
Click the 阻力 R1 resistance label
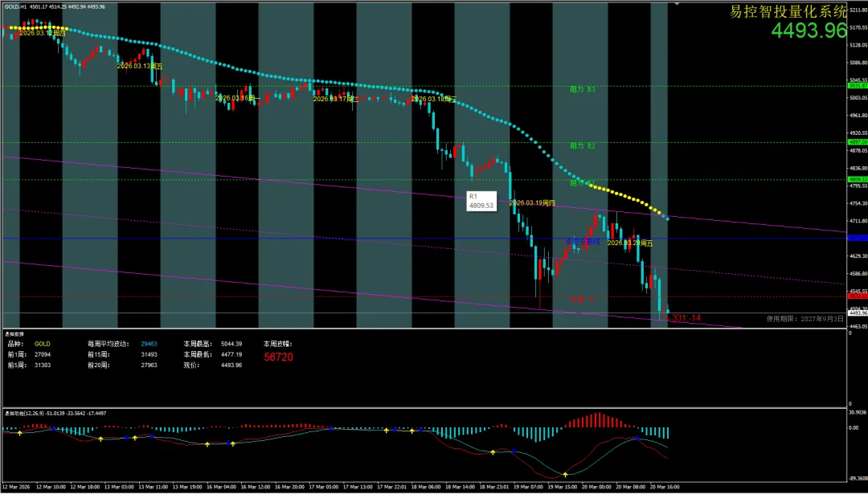click(583, 182)
